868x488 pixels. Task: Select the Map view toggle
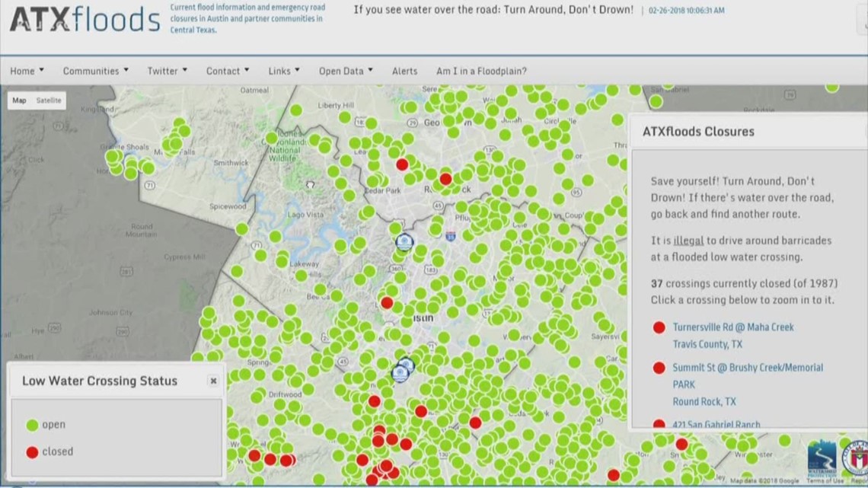pyautogui.click(x=18, y=100)
